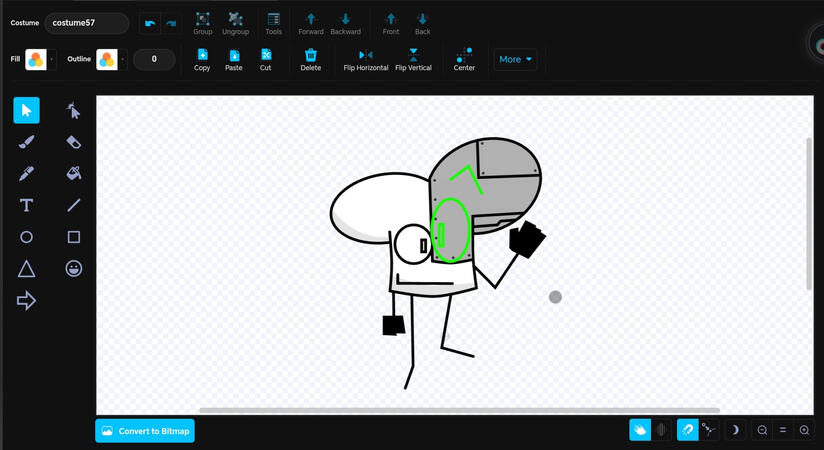Screen dimensions: 824x450
Task: Click the zoom in magnifier
Action: (x=805, y=430)
